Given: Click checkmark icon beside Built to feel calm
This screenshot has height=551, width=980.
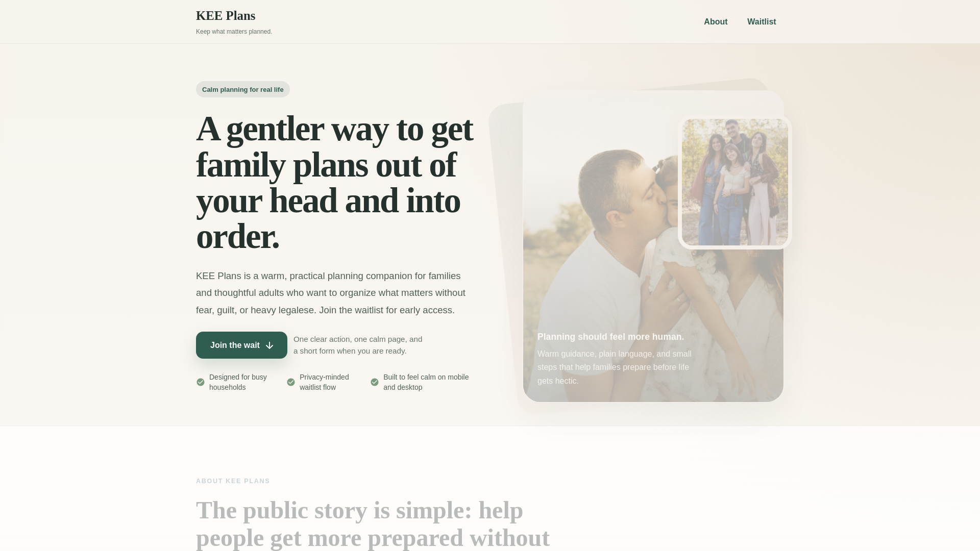Looking at the screenshot, I should [x=375, y=382].
